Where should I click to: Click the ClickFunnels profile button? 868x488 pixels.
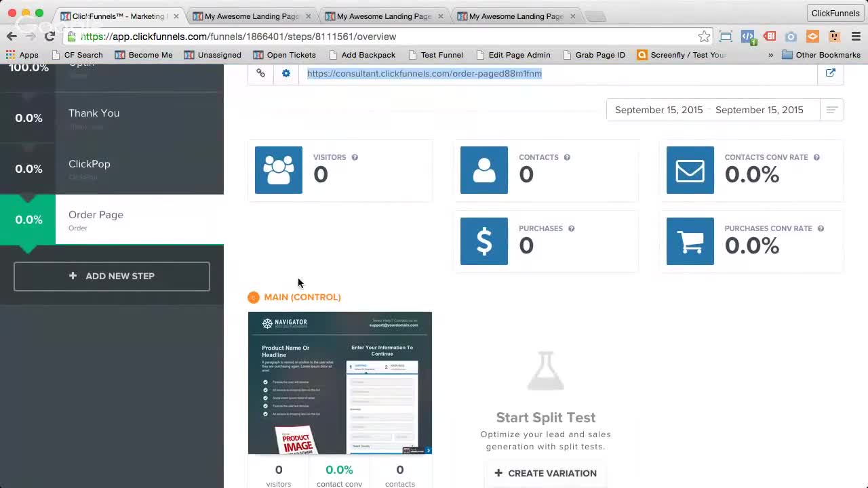coord(835,13)
